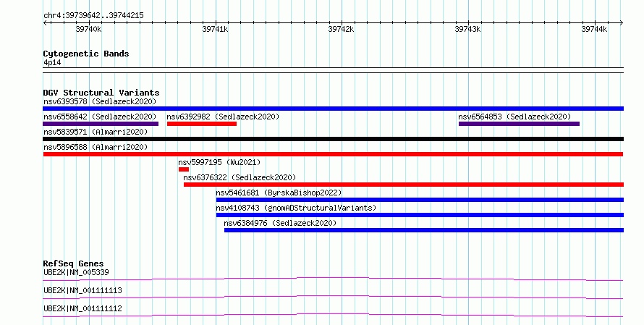The width and height of the screenshot is (644, 325).
Task: Click the 4p14 cytogenetic band bar
Action: pyautogui.click(x=333, y=70)
